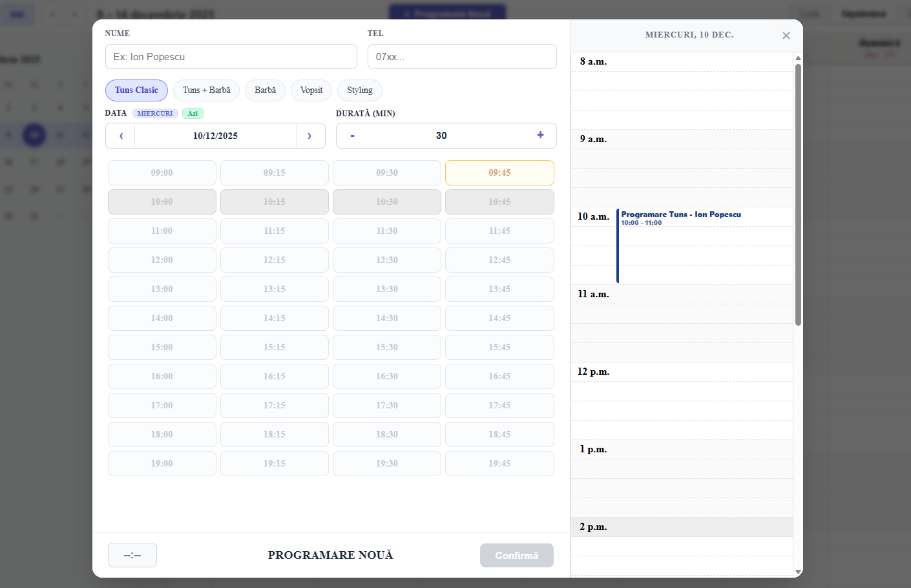Select the 09:45 time slot

click(499, 173)
